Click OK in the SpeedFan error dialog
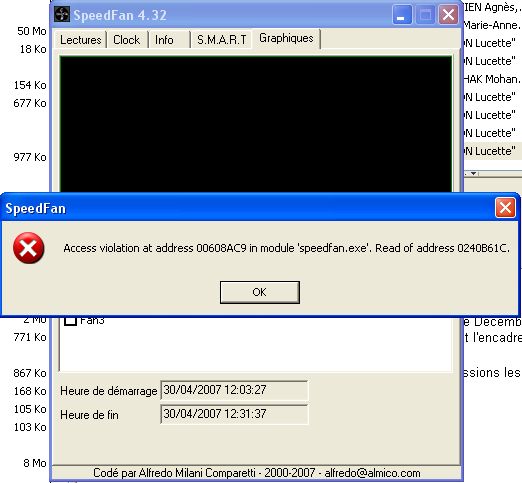Screen dimensions: 522x483 click(x=260, y=292)
